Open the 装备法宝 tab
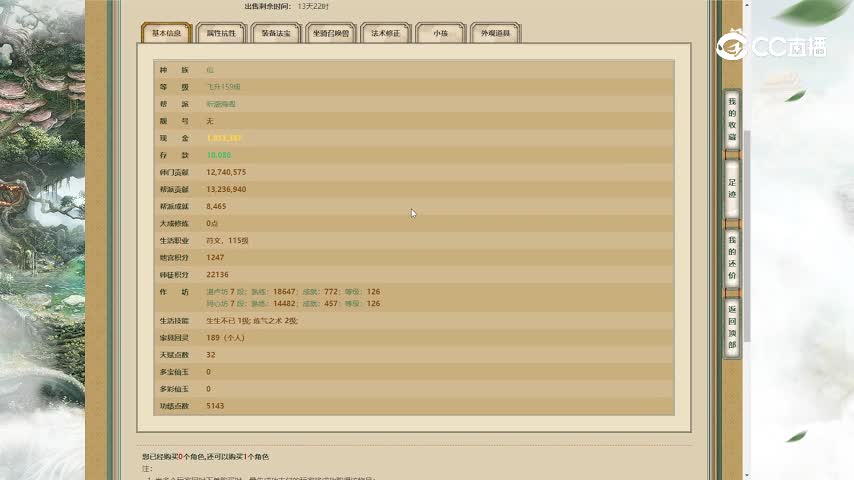 (276, 33)
